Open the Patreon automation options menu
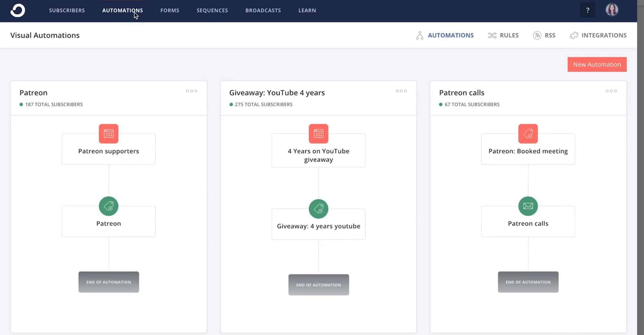 pyautogui.click(x=192, y=91)
